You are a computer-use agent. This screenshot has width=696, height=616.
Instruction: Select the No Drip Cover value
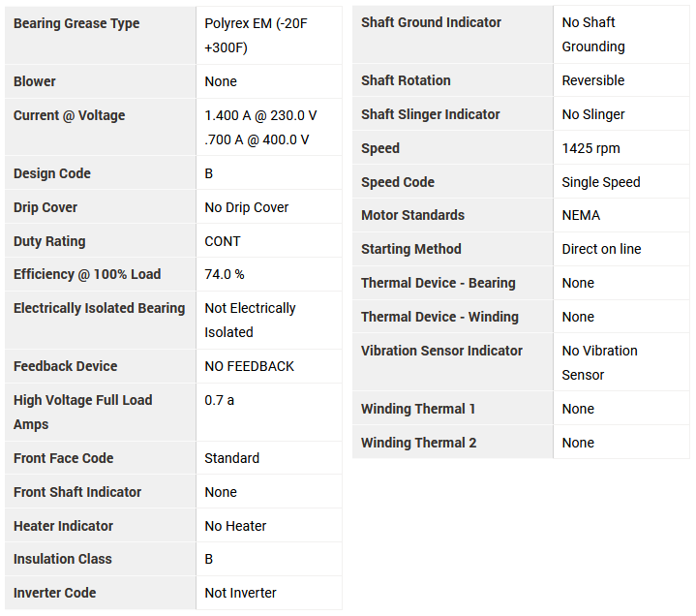tap(247, 207)
